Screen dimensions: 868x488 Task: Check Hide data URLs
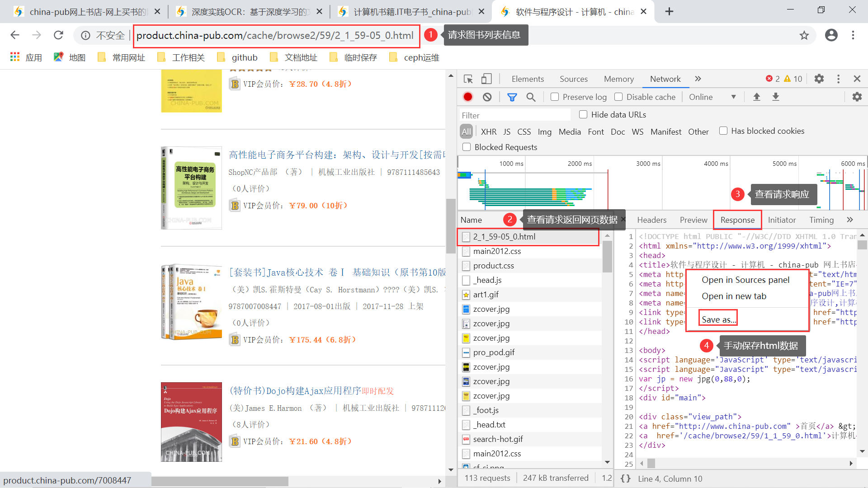[x=583, y=114]
